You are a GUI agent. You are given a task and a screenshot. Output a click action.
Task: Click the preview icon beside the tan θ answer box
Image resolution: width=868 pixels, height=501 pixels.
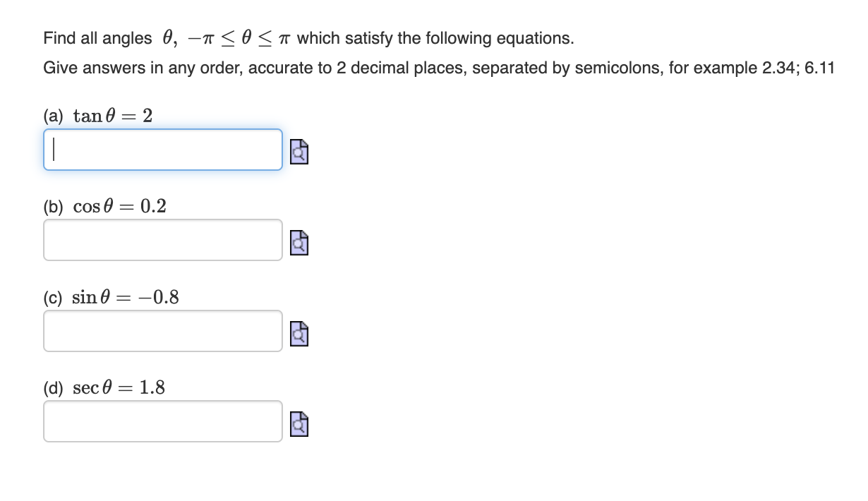pyautogui.click(x=298, y=151)
